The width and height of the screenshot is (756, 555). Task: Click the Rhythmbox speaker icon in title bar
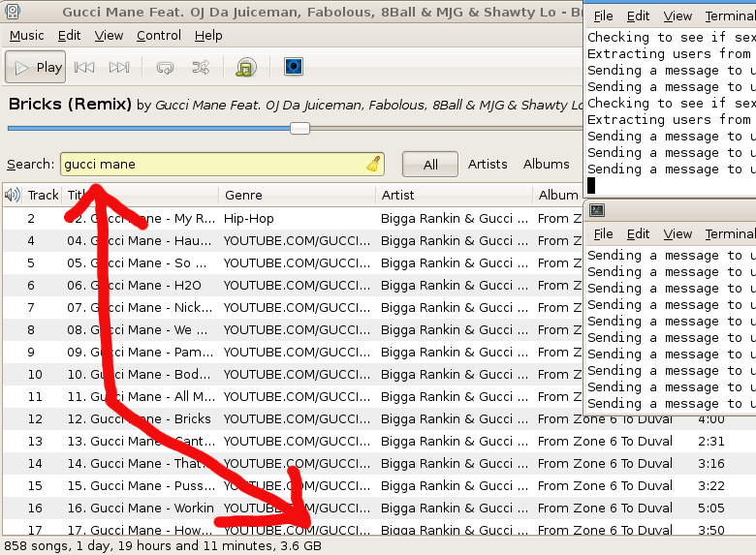tap(13, 13)
